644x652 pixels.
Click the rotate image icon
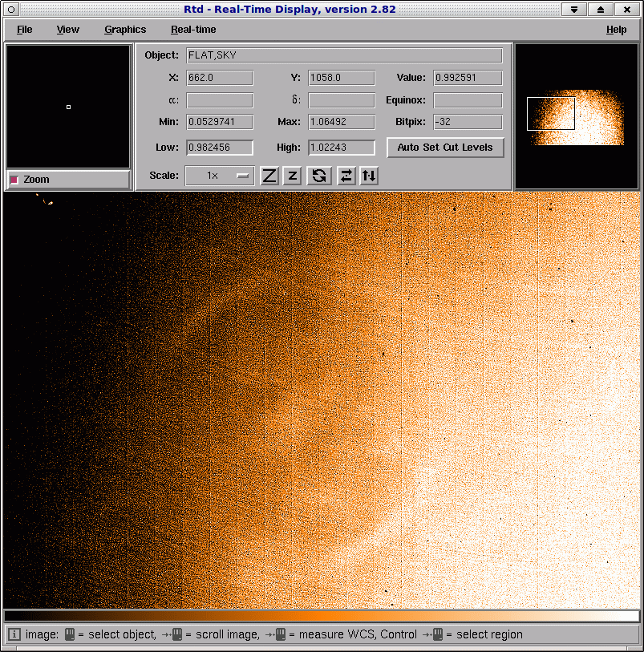[319, 176]
